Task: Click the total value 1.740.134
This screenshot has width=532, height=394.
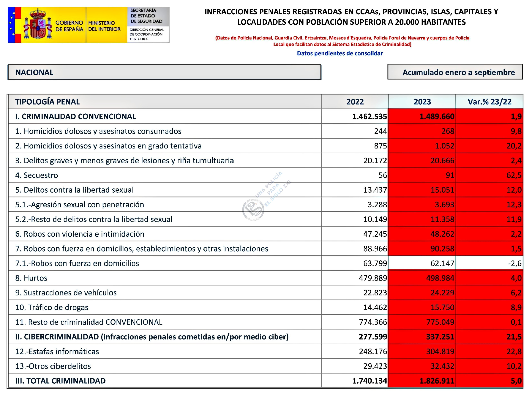Action: (370, 381)
